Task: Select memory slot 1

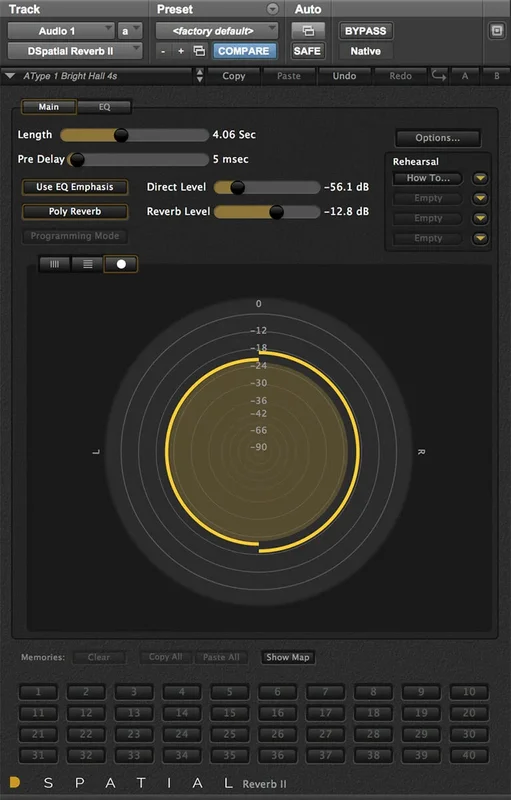Action: click(x=38, y=692)
